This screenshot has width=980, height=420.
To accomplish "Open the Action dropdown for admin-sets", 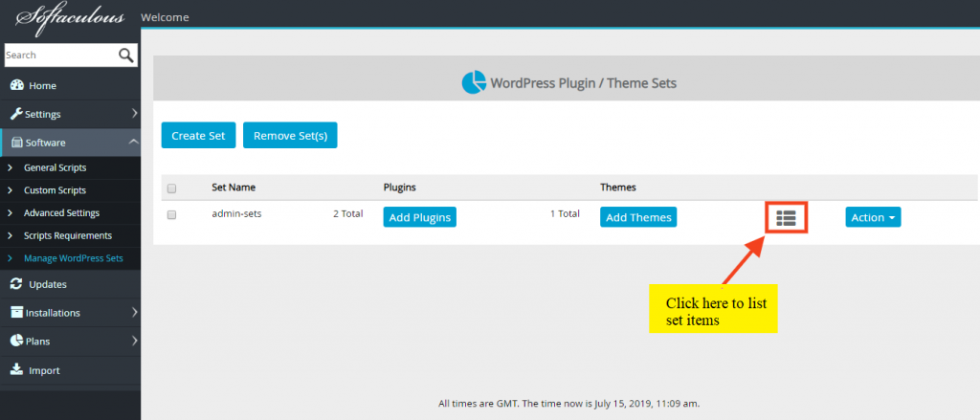I will pos(873,217).
